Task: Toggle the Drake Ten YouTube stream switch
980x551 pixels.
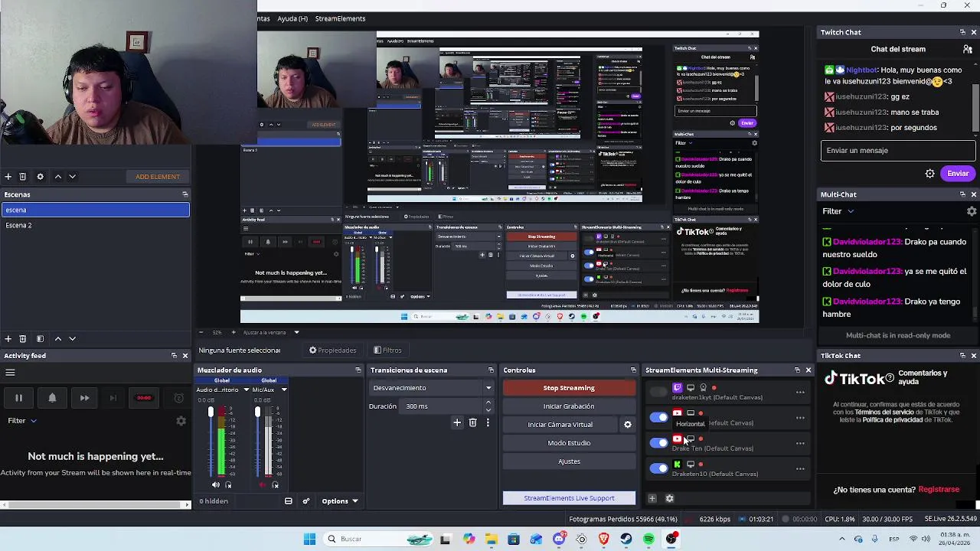Action: [x=658, y=443]
